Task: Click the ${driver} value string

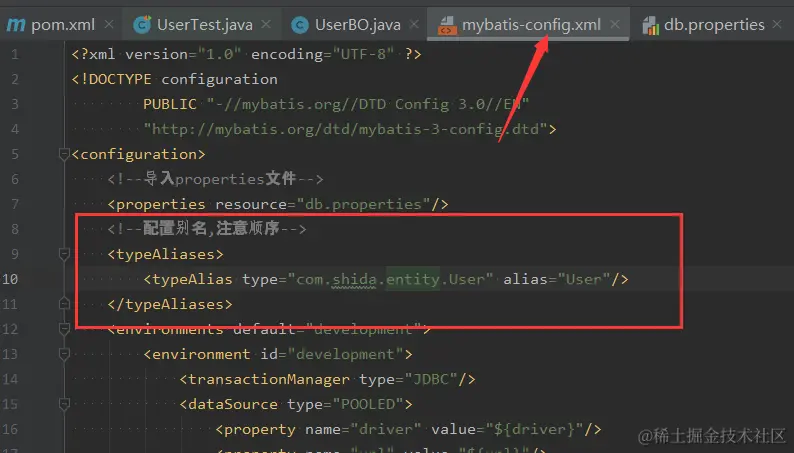Action: [x=535, y=429]
